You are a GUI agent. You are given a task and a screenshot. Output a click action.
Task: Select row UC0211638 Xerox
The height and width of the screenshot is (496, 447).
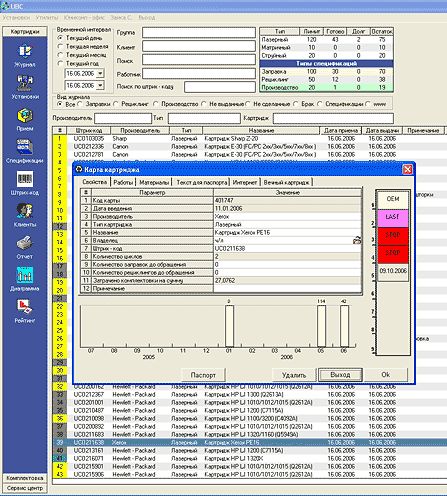click(249, 442)
